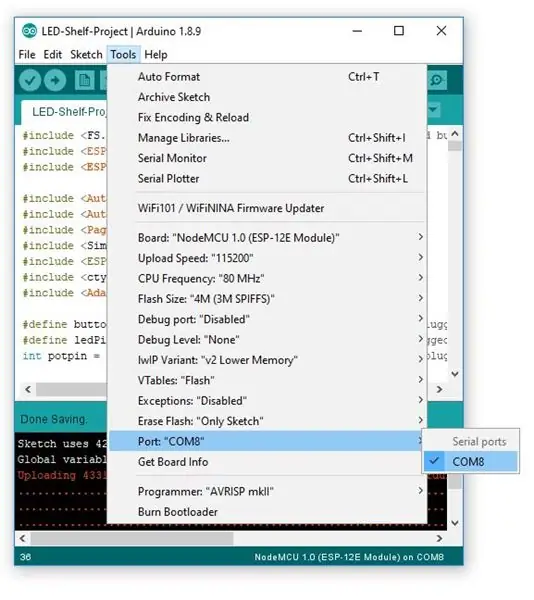Click the New sketch document icon
The width and height of the screenshot is (534, 600).
click(85, 80)
